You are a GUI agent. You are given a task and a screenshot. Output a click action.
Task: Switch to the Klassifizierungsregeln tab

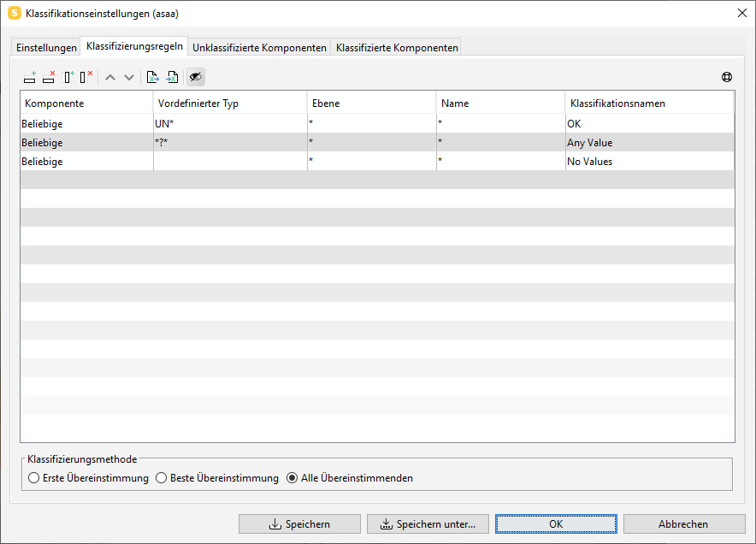click(x=134, y=46)
